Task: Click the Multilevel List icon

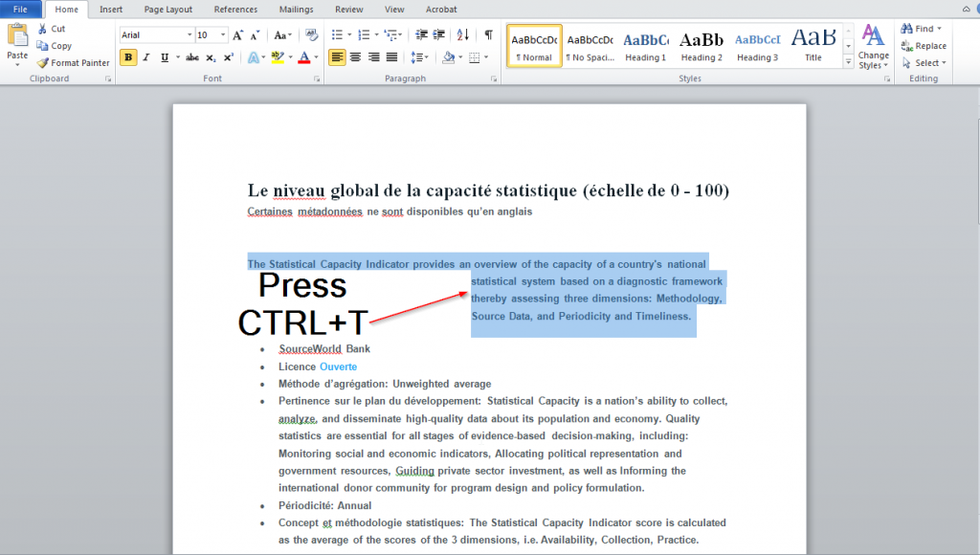Action: tap(391, 35)
